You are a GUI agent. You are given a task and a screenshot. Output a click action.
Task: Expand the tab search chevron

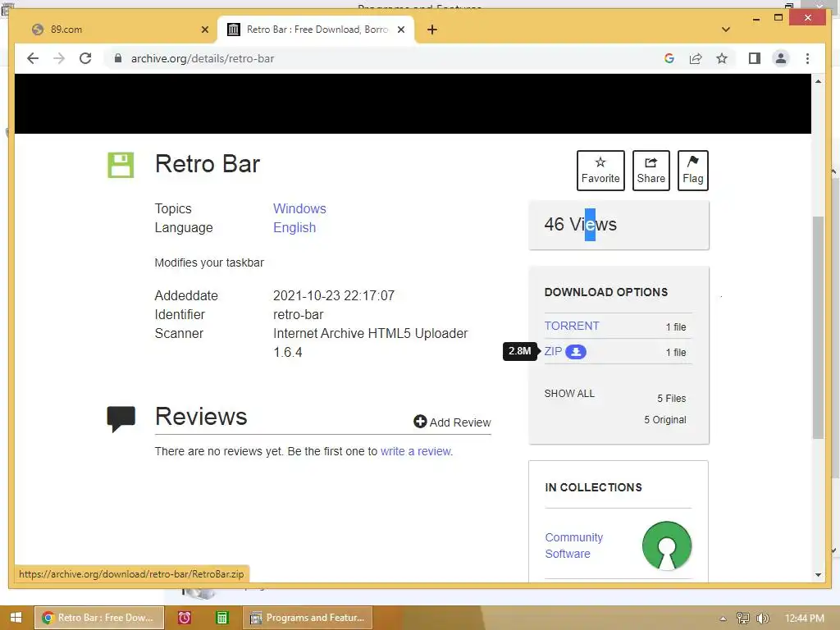726,30
